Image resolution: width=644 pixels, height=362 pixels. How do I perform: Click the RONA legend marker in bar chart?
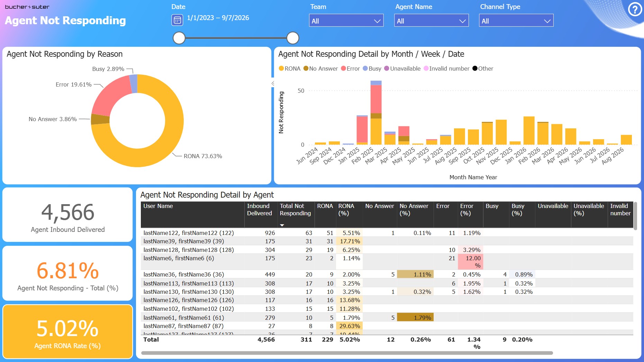coord(281,69)
